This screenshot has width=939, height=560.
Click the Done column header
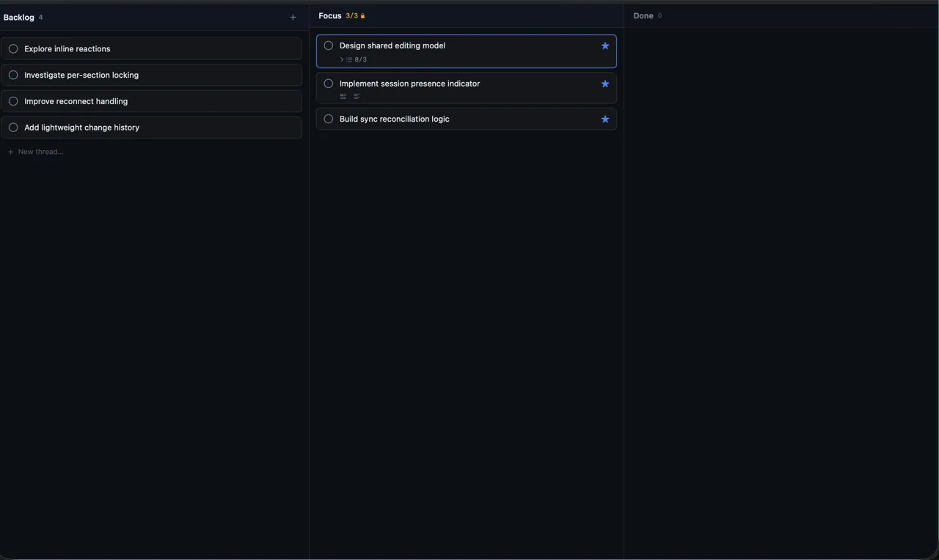[643, 15]
